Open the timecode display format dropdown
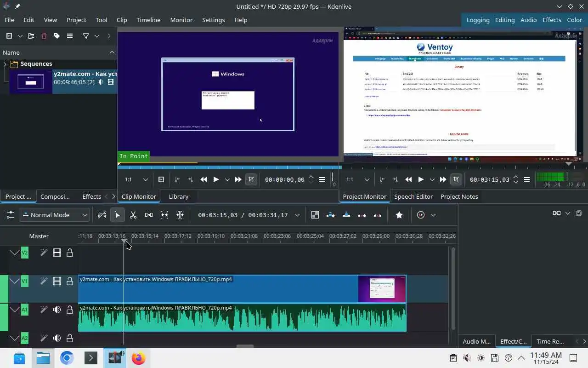The height and width of the screenshot is (368, 588). click(297, 215)
